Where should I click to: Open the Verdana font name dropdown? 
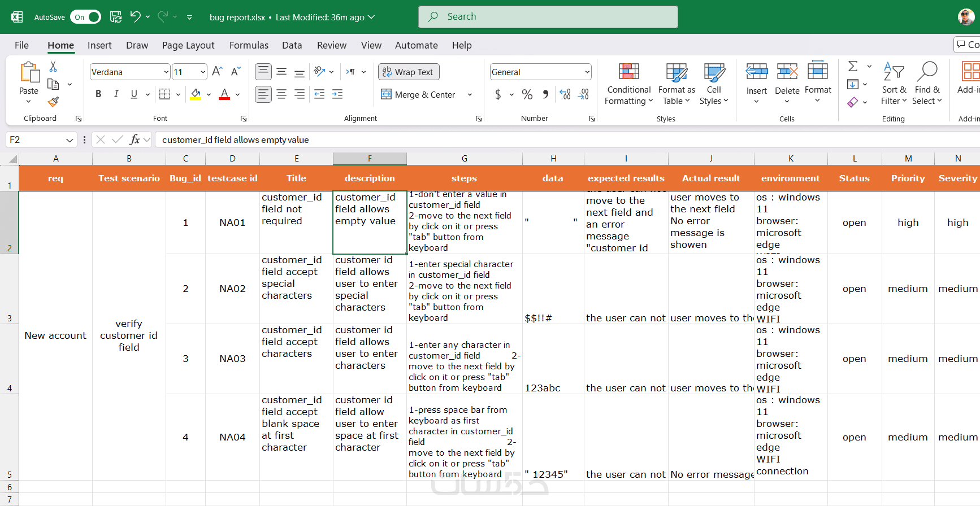(x=166, y=72)
